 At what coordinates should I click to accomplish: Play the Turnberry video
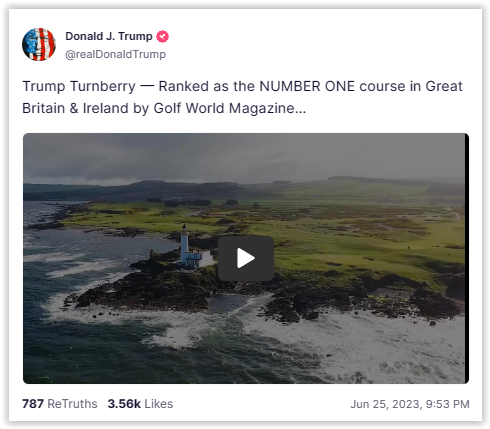pyautogui.click(x=246, y=258)
